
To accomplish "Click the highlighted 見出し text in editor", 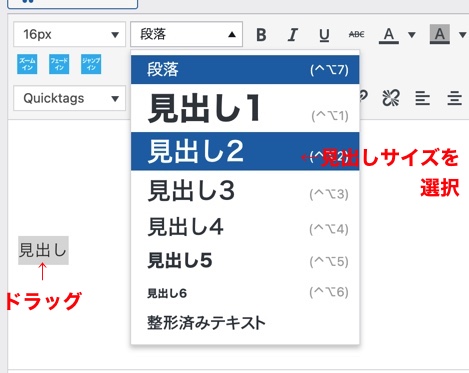I will point(43,251).
